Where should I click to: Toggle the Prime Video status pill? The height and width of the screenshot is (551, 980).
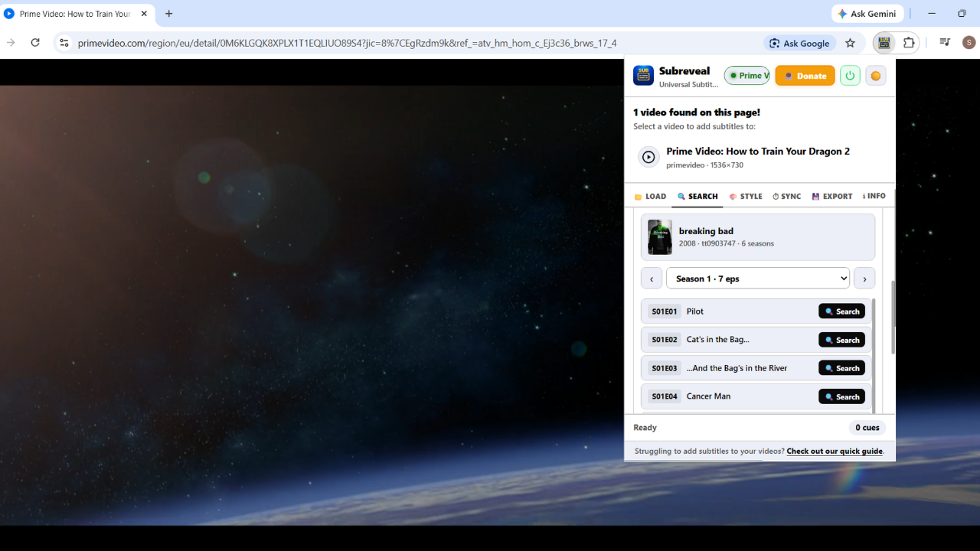(x=747, y=76)
